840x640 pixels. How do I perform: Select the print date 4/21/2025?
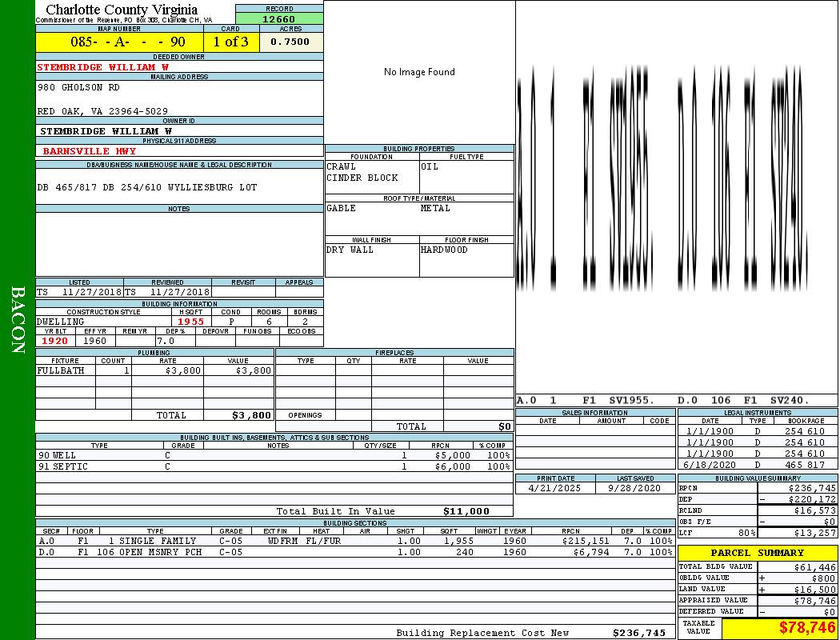coord(554,488)
